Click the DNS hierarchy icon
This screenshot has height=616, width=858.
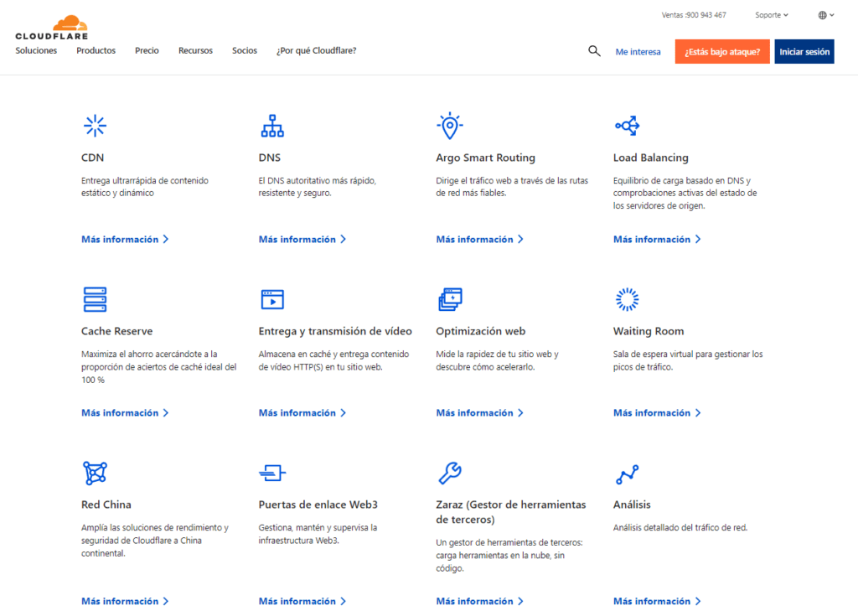click(272, 126)
